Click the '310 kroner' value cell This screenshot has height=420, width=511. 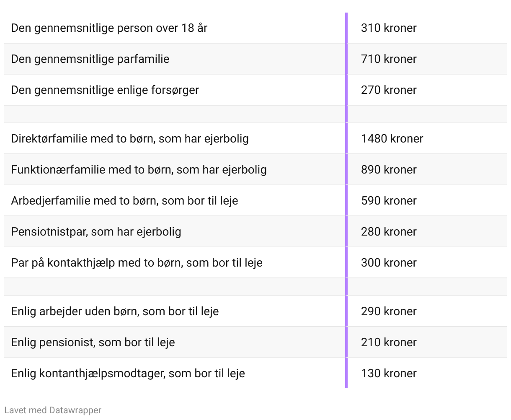pos(389,28)
